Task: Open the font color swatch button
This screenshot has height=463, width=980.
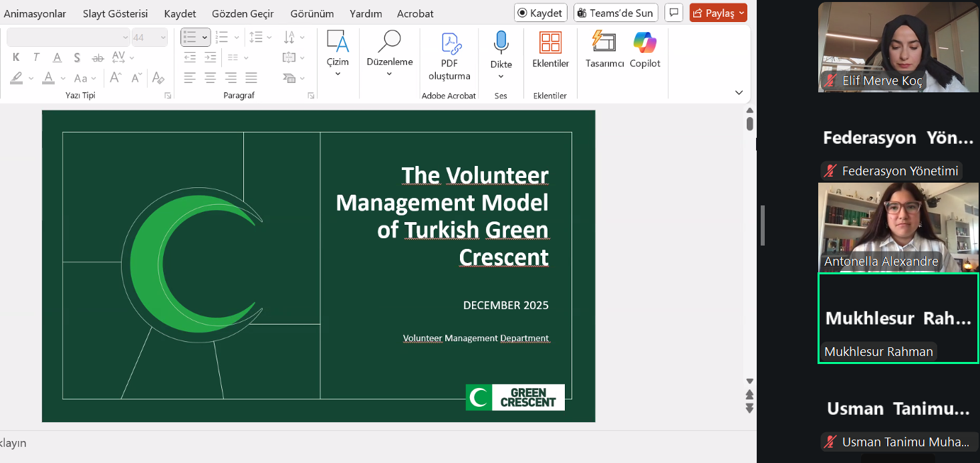Action: pos(48,78)
